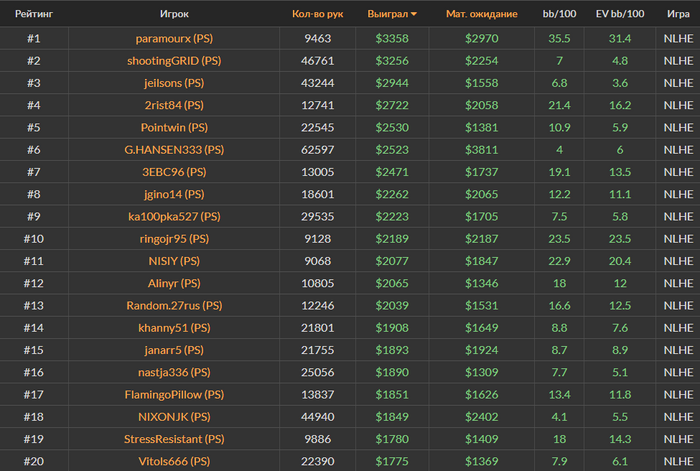The width and height of the screenshot is (700, 471).
Task: Sort the table by Кол-во рук column
Action: 317,14
